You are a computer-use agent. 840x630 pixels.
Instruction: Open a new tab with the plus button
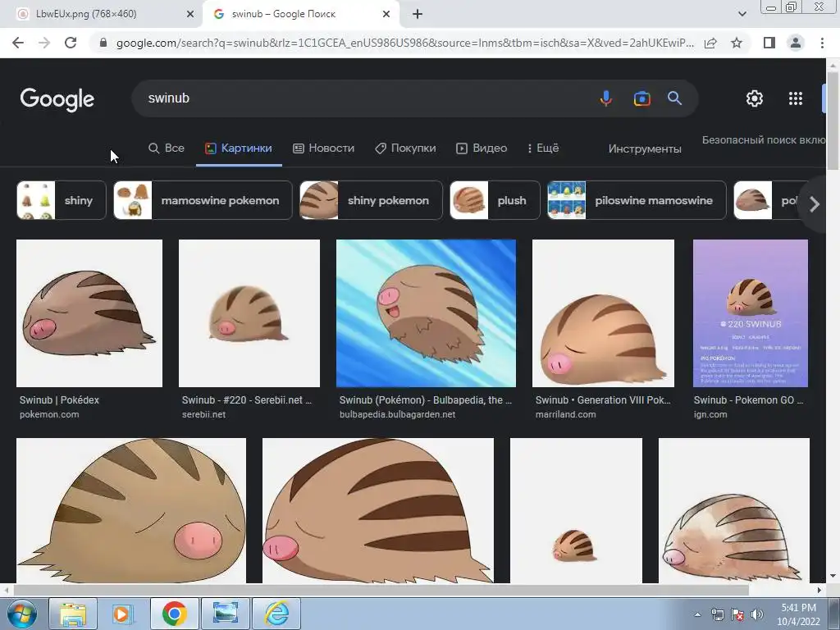[x=418, y=14]
